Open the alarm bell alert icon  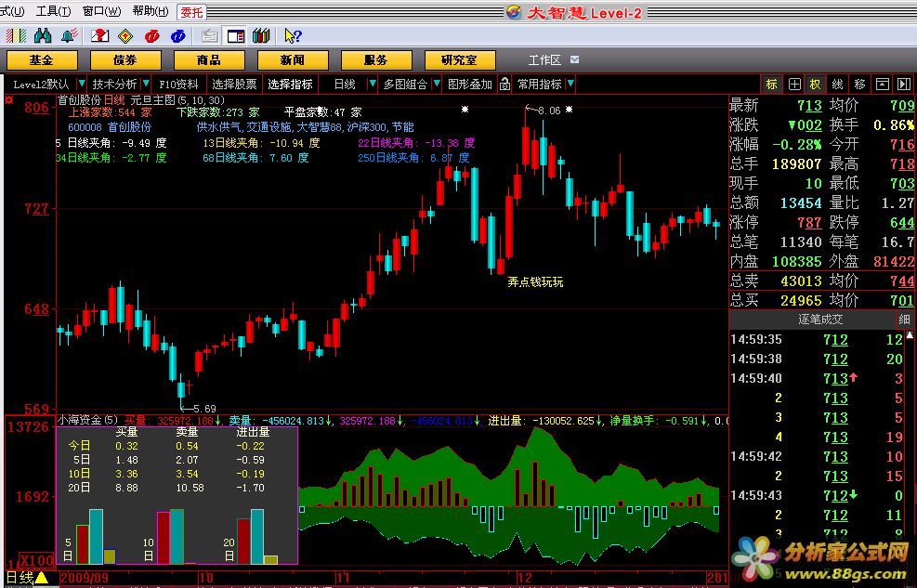tap(70, 36)
